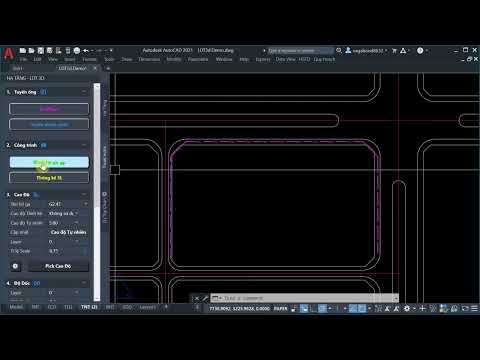The image size is (480, 360).
Task: Click the Cao độ Tự nhiên update button
Action: (68, 232)
